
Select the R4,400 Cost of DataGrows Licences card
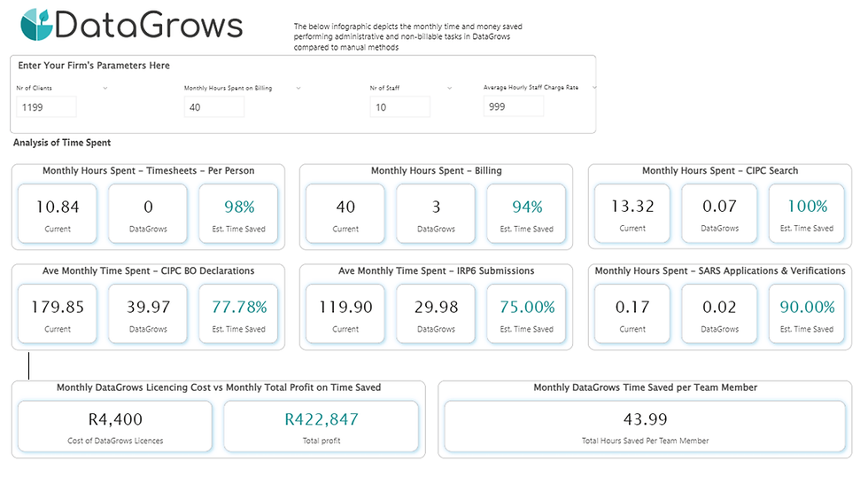click(115, 426)
